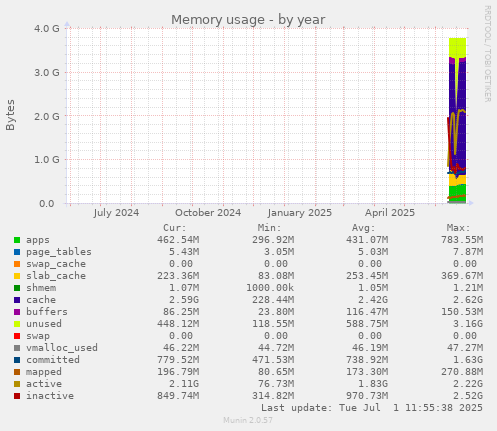497x431 pixels.
Task: Click buffers min value 23.80M
Action: (276, 312)
